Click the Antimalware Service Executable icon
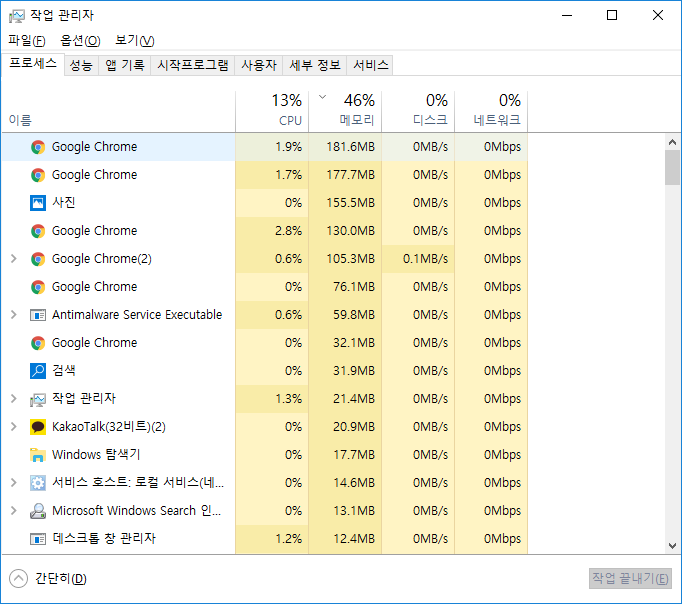 coord(38,315)
